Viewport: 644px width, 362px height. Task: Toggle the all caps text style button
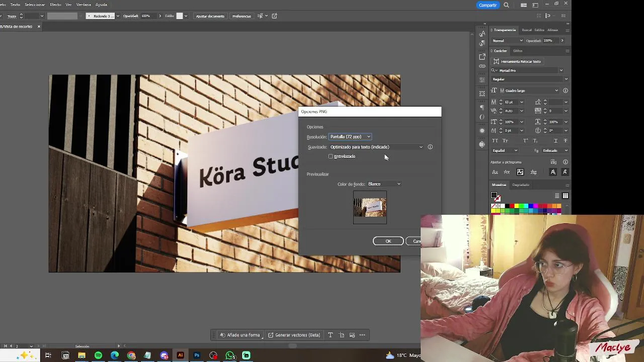tap(495, 141)
